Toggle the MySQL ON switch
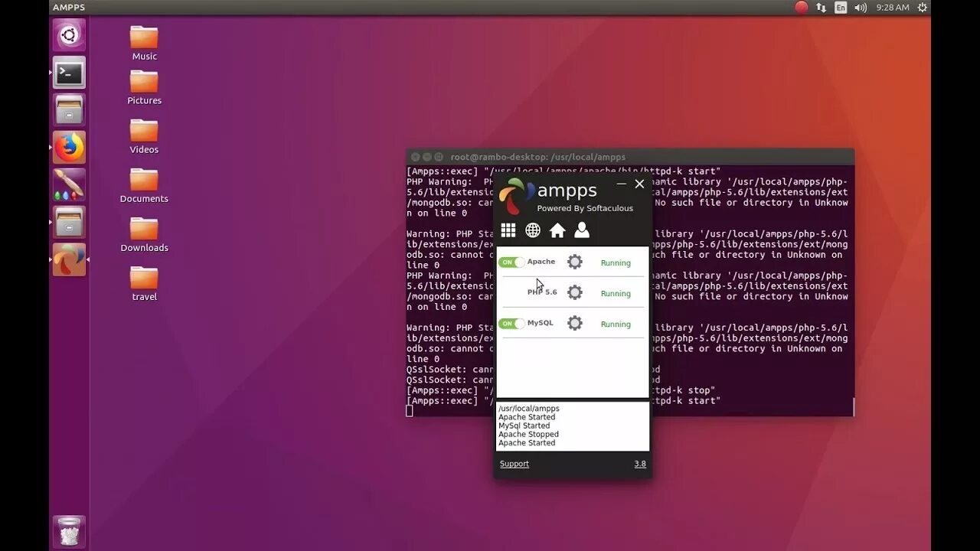Image resolution: width=980 pixels, height=551 pixels. [511, 323]
